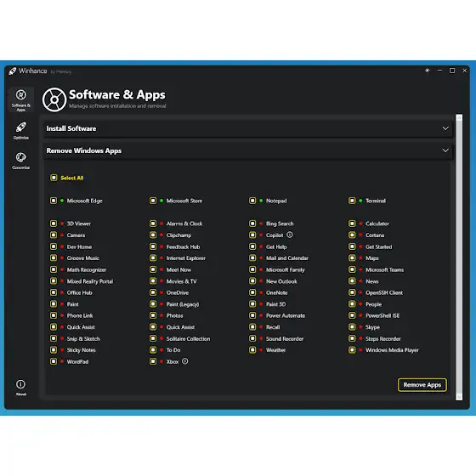Screen dimensions: 476x476
Task: Click the Remove Apps button
Action: point(422,385)
